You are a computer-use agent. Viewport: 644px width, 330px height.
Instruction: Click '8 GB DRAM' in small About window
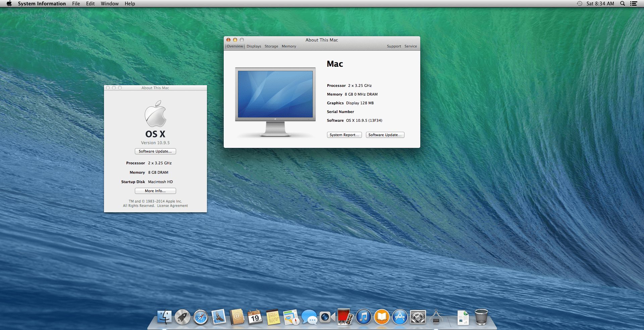coord(158,172)
